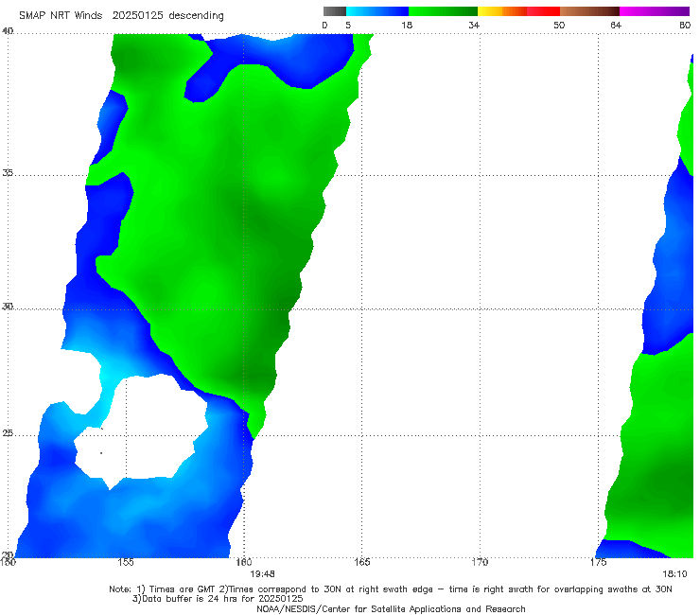The width and height of the screenshot is (700, 615).
Task: Click the latitude axis label '40'
Action: [8, 31]
